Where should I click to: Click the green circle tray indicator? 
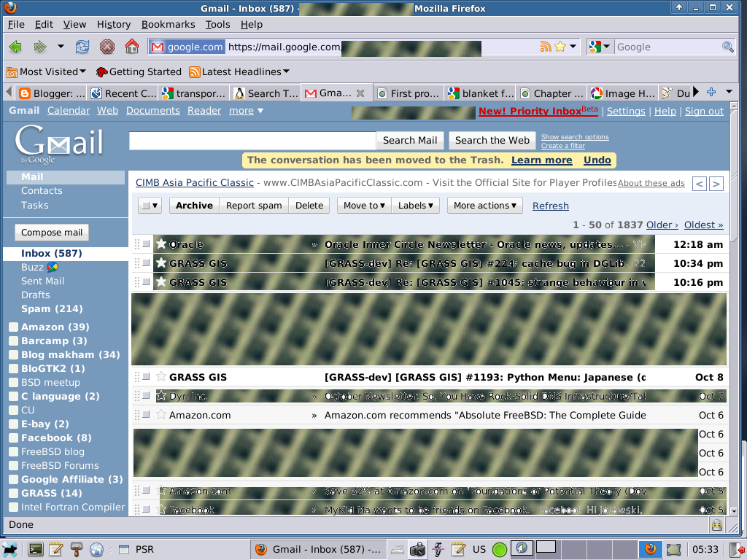coord(499,550)
